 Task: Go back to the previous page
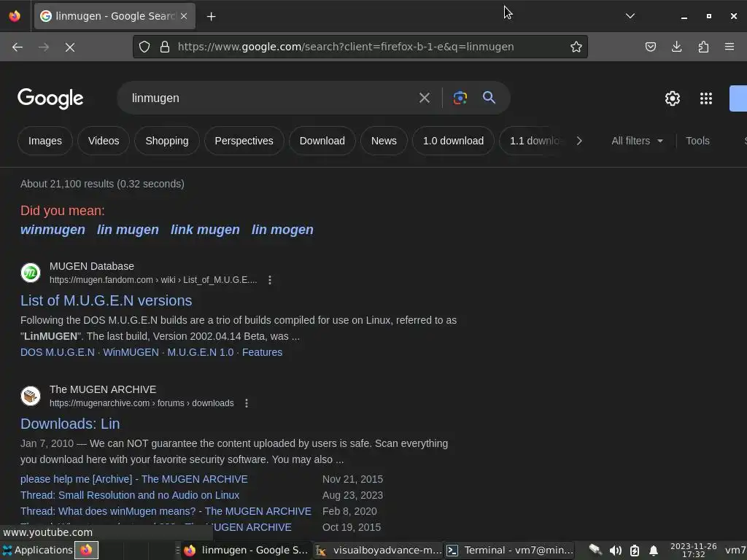pos(18,47)
